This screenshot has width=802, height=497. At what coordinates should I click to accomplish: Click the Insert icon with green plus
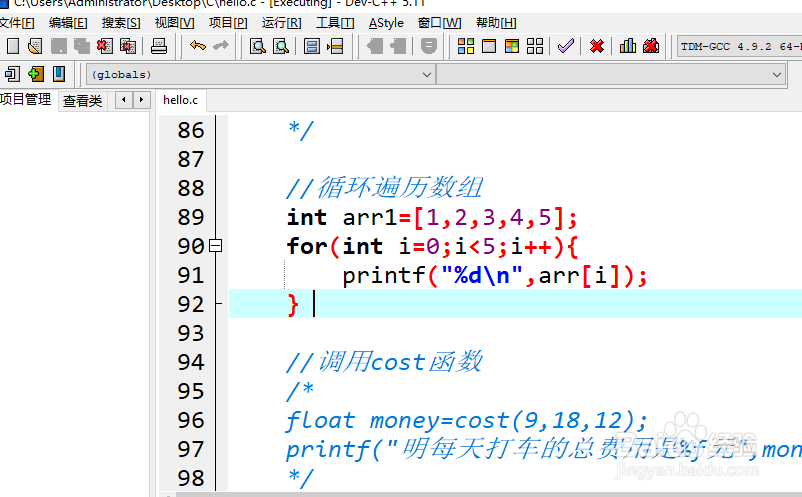tap(35, 74)
